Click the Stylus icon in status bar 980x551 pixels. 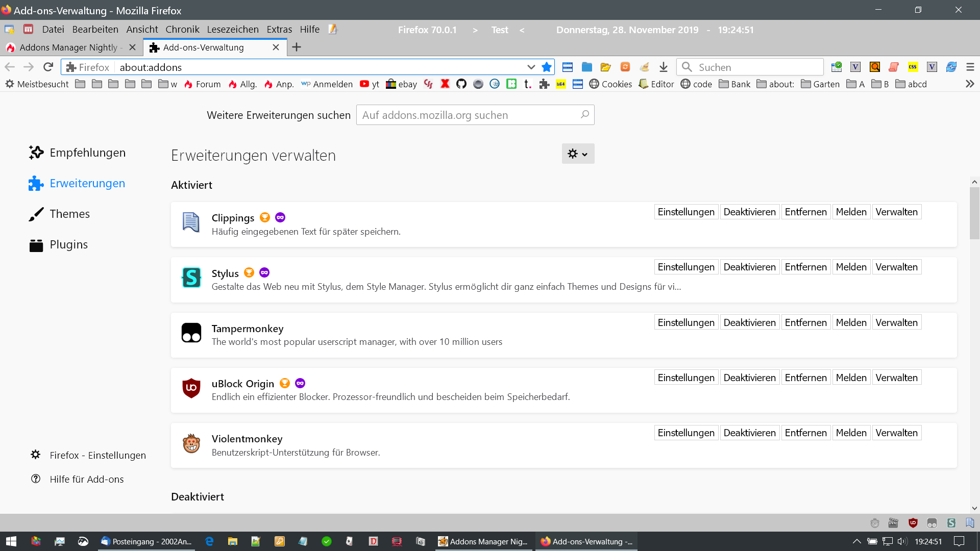point(951,522)
